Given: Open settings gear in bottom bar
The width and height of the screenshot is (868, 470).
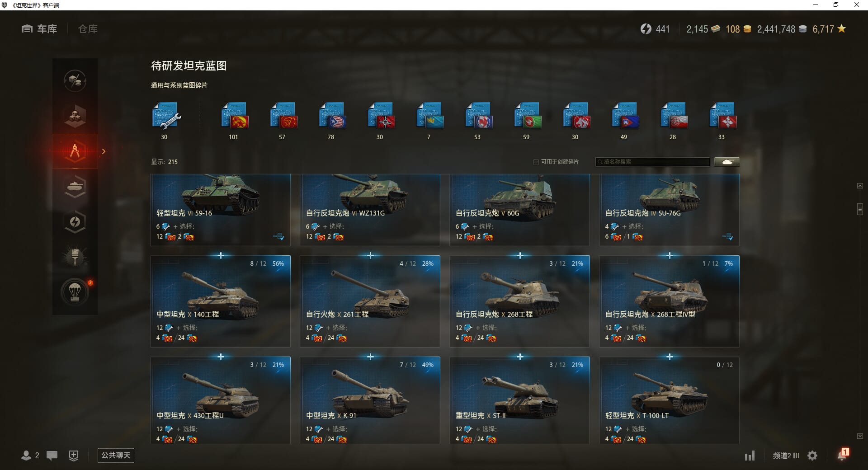Looking at the screenshot, I should pos(812,456).
